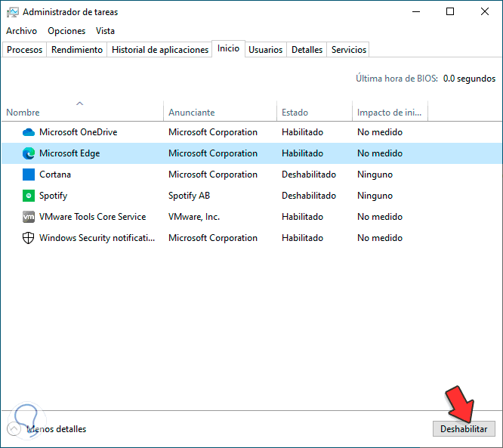
Task: Open the Archivo menu
Action: (21, 31)
